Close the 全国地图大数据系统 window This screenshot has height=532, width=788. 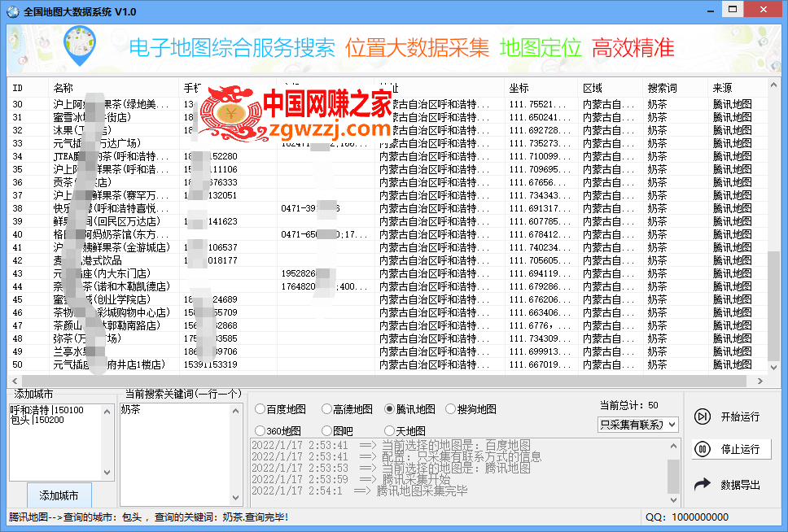click(x=763, y=10)
